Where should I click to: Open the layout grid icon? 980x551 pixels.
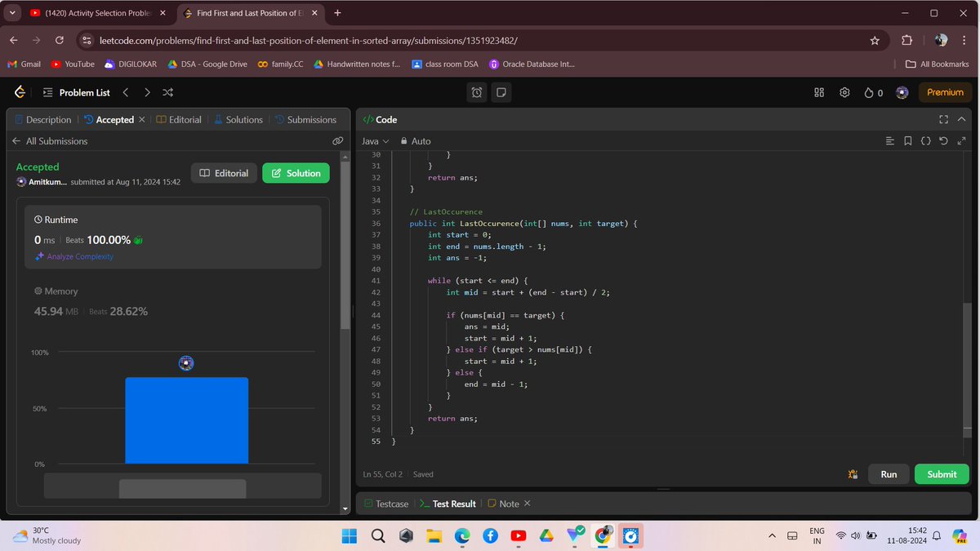point(819,92)
